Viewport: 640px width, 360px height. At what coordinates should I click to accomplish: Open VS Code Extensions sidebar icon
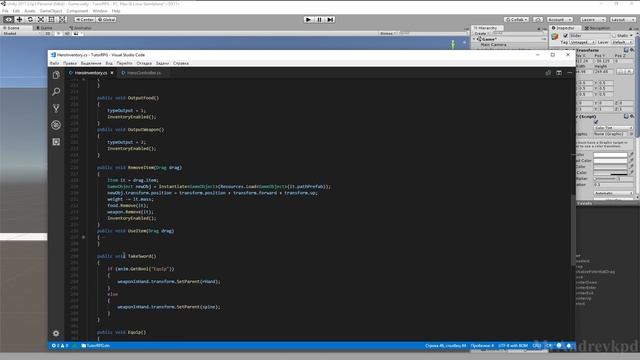coord(56,142)
